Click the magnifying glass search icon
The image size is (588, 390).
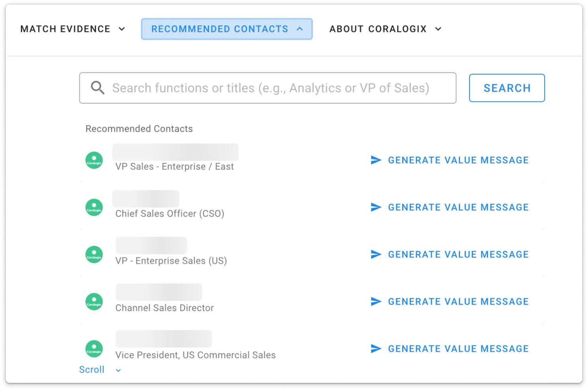click(x=98, y=88)
